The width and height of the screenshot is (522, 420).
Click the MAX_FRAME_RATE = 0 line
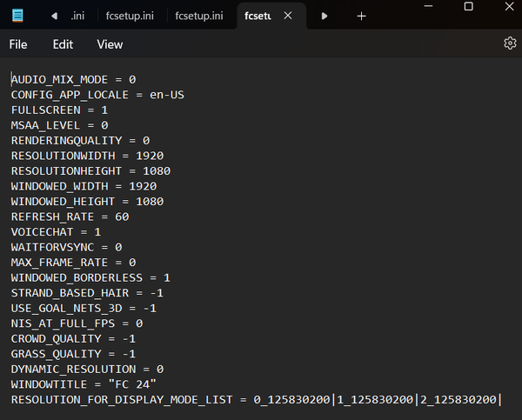(73, 262)
